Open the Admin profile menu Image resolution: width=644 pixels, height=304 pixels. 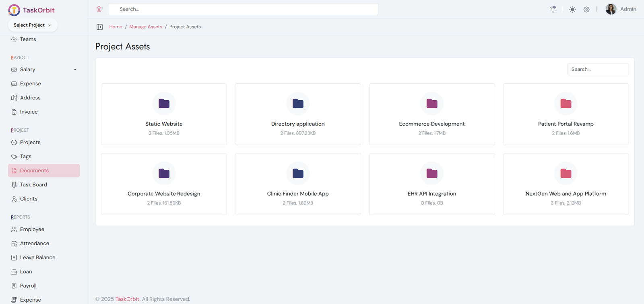click(621, 9)
